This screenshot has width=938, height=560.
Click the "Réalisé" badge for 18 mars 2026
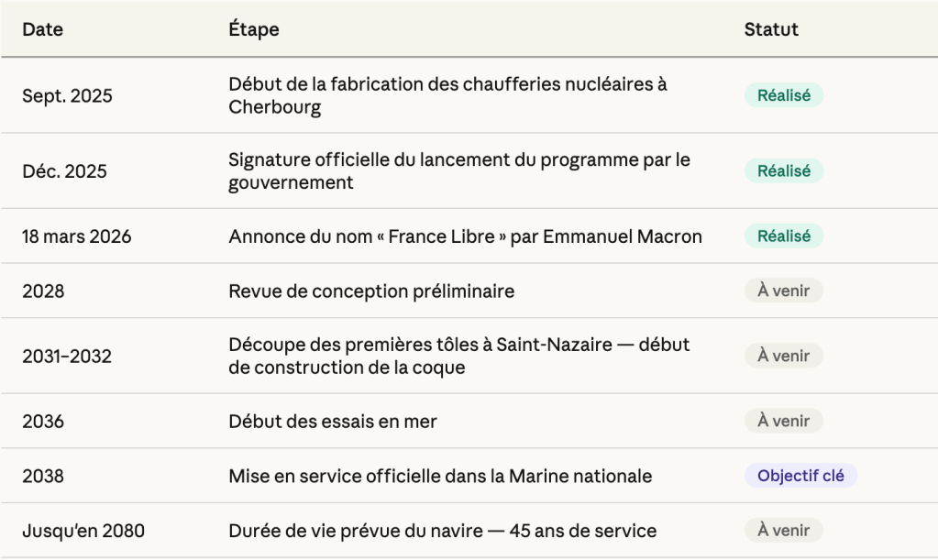click(783, 236)
